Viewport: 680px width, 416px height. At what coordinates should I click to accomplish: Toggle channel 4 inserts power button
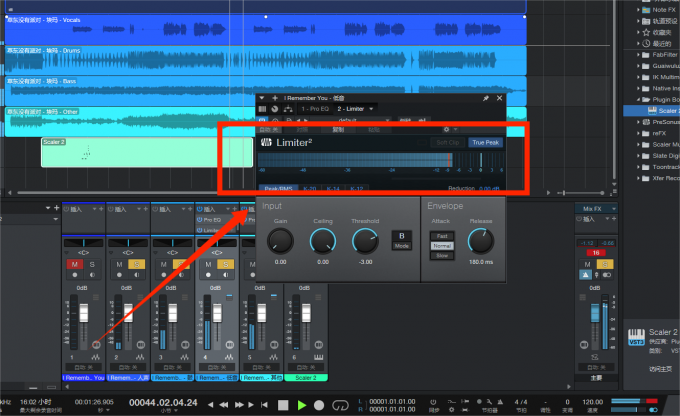pyautogui.click(x=199, y=209)
